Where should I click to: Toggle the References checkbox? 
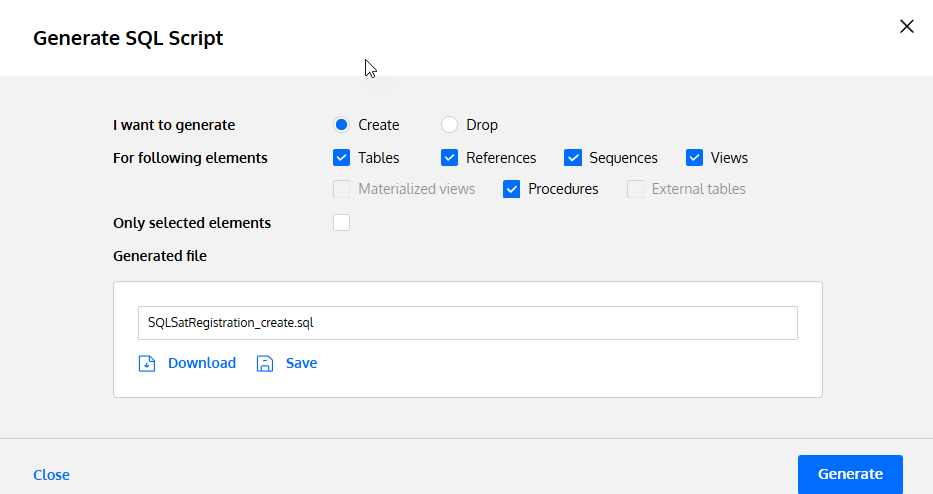449,158
